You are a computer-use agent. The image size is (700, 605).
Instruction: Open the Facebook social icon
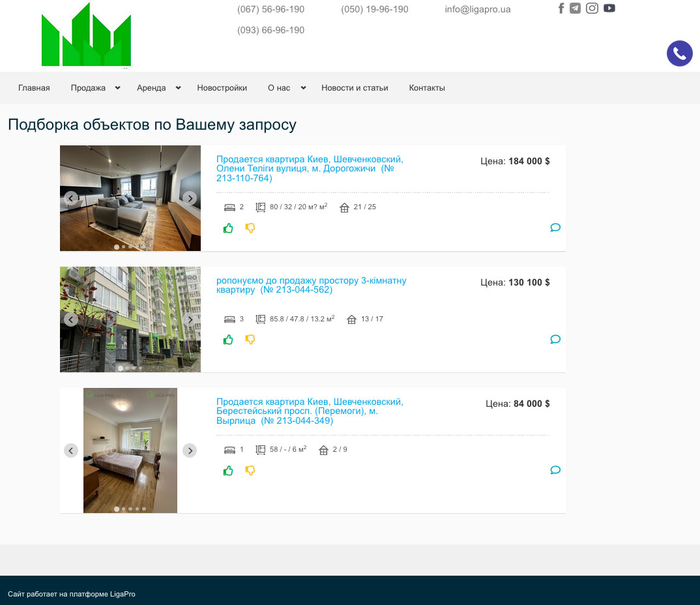[561, 8]
